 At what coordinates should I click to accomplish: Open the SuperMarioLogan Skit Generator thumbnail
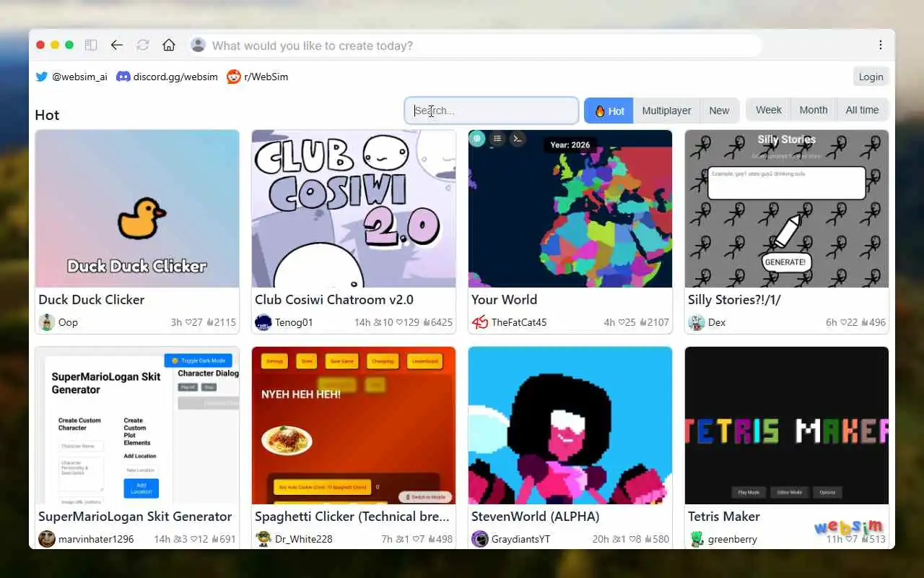coord(137,426)
